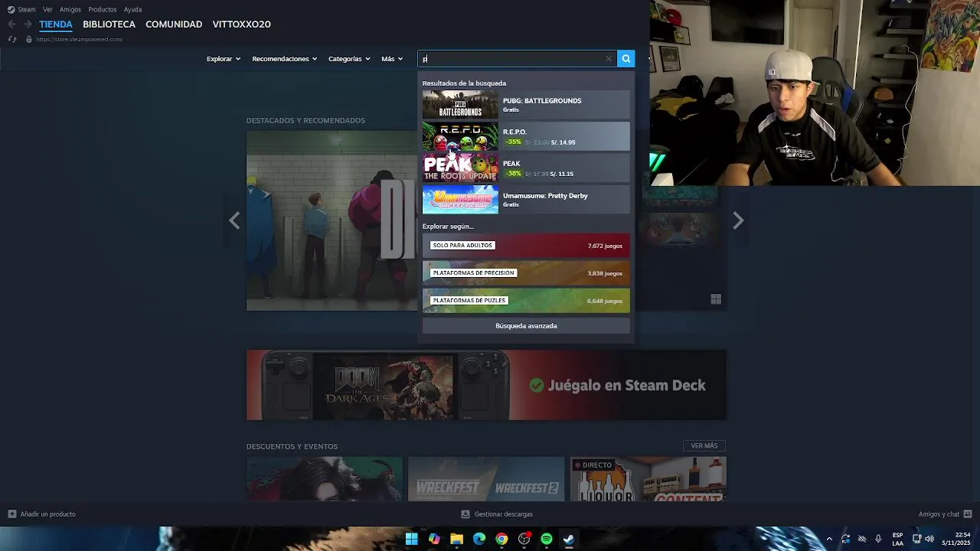Browse the PLATAFORMAS DE PUZLES tag
Image resolution: width=980 pixels, height=551 pixels.
[x=526, y=301]
